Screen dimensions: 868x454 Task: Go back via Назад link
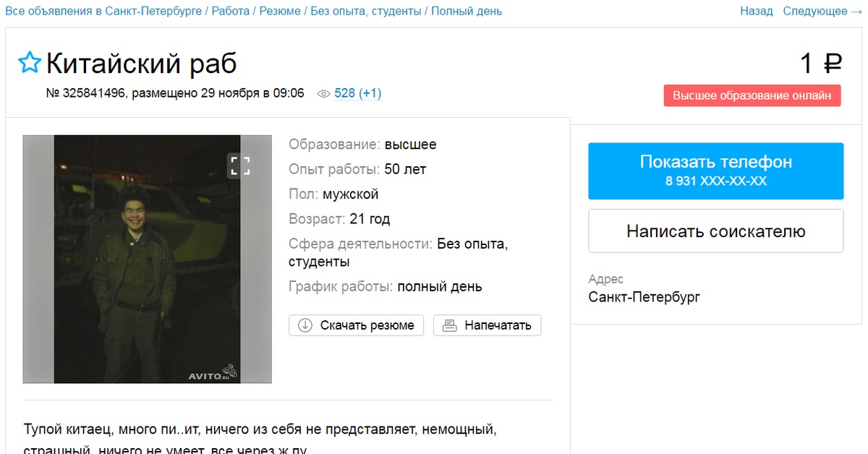[x=757, y=11]
